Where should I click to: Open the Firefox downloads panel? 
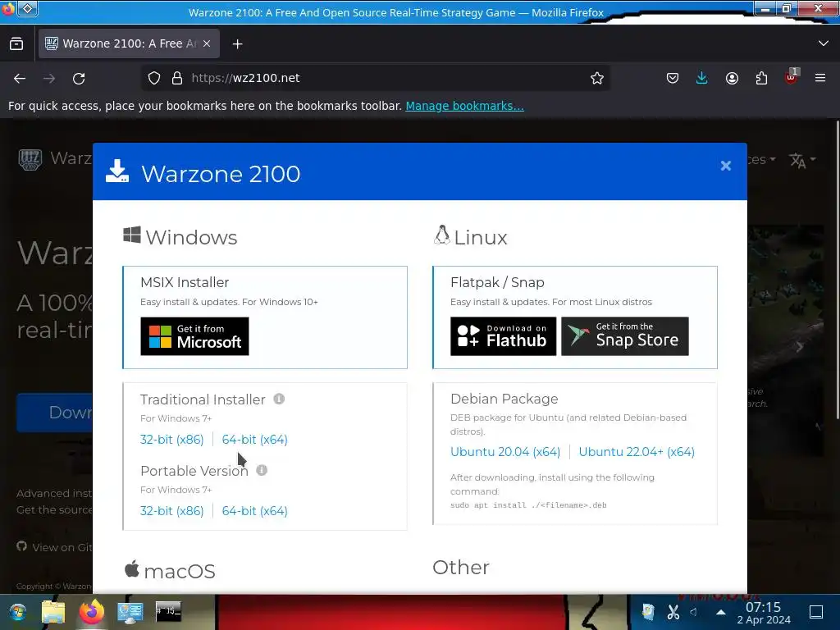(701, 78)
